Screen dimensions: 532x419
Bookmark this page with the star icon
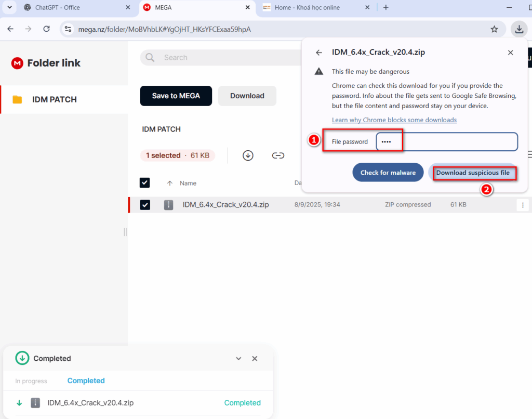coord(494,29)
